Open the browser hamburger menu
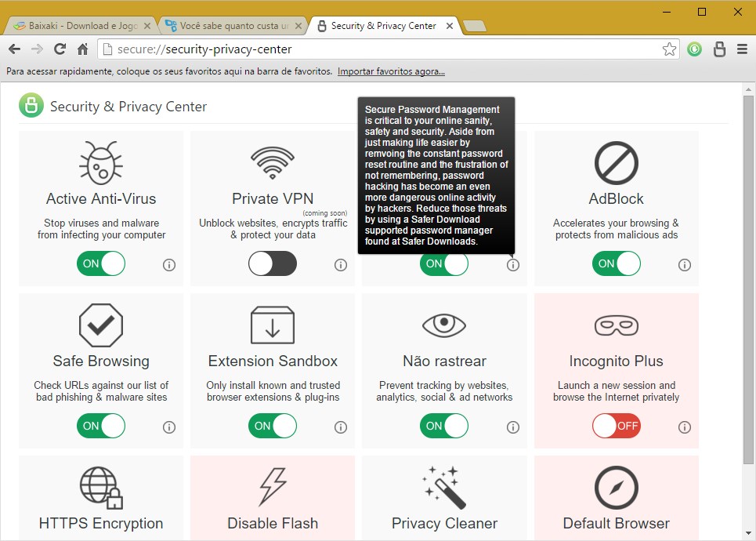This screenshot has width=756, height=541. point(743,49)
